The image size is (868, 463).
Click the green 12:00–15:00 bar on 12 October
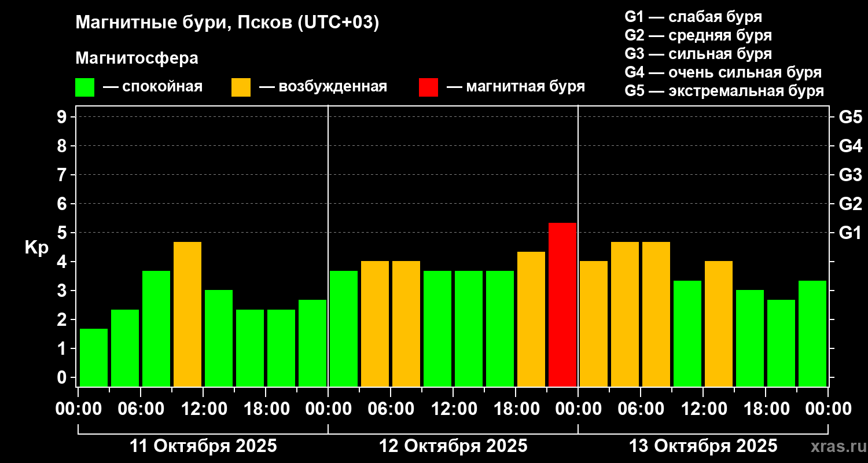[469, 329]
